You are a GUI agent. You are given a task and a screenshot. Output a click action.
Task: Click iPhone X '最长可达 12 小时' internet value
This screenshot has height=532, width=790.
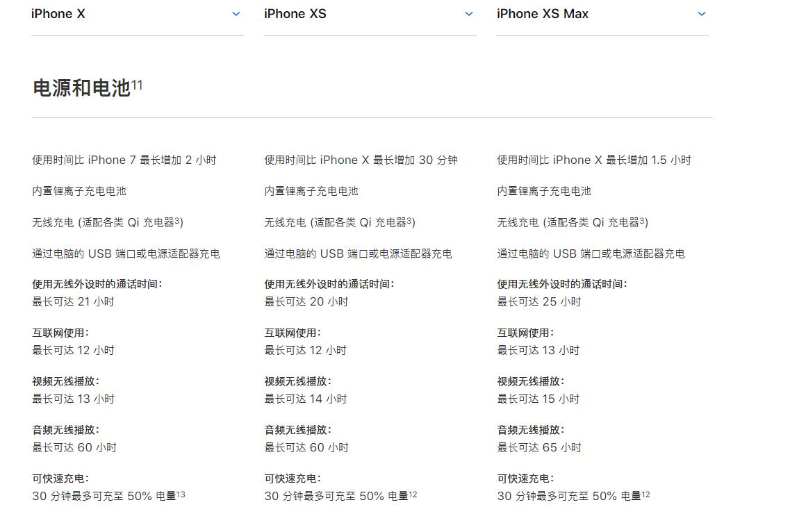[x=74, y=350]
